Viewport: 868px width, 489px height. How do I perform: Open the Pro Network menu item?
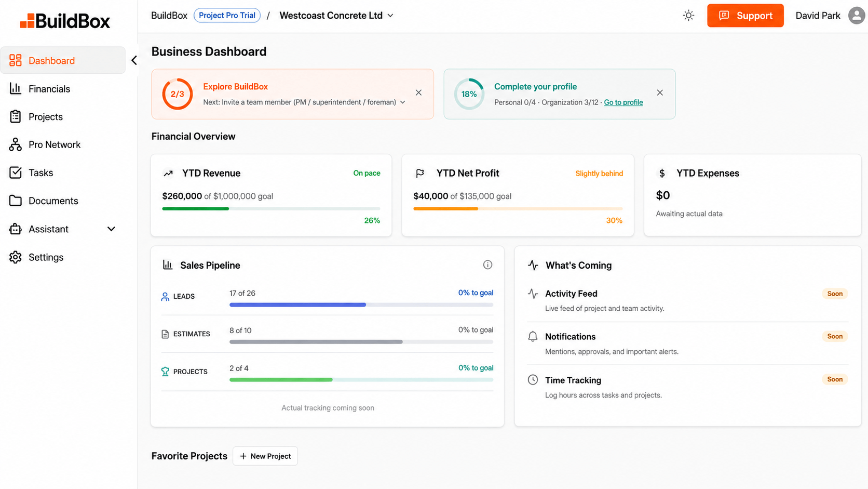[63, 144]
